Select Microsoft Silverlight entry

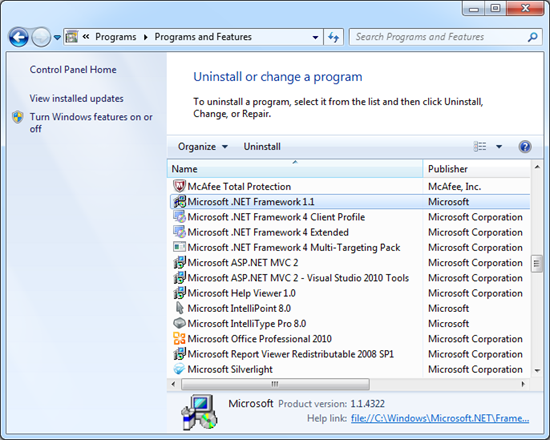coord(230,369)
